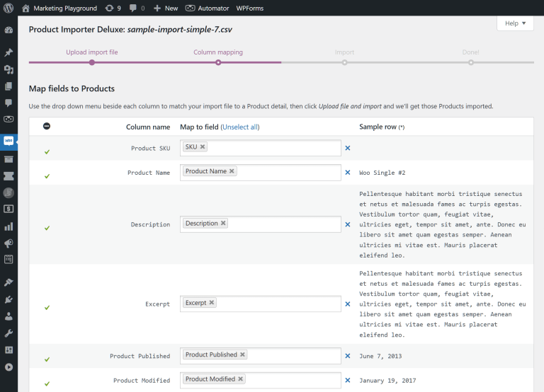The width and height of the screenshot is (544, 392).
Task: Open the New content menu
Action: 166,8
